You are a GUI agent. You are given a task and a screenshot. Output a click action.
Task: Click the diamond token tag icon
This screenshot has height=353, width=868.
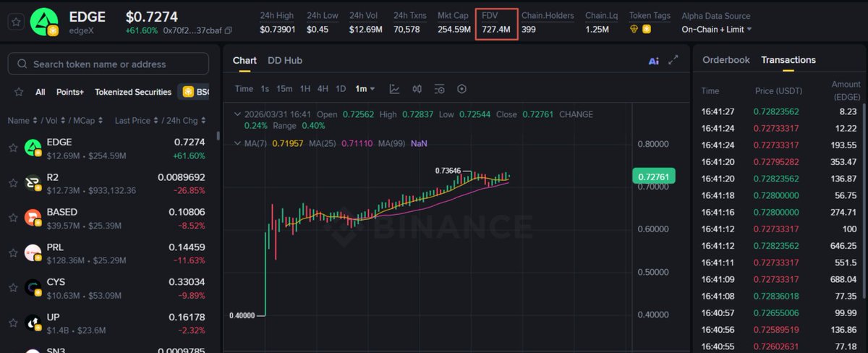[634, 30]
